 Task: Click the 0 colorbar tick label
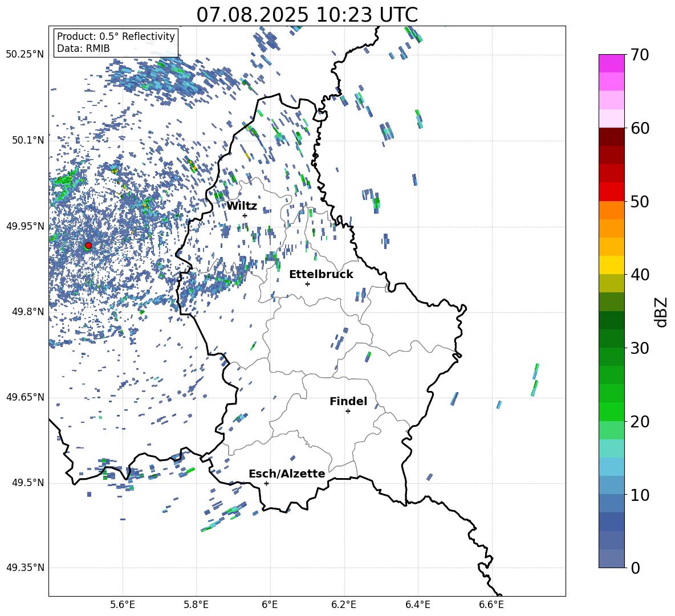[x=636, y=568]
